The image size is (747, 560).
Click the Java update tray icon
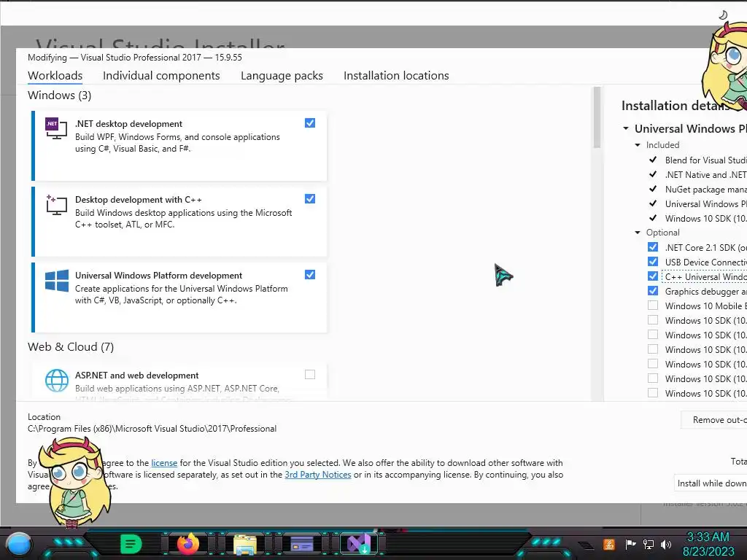[609, 544]
